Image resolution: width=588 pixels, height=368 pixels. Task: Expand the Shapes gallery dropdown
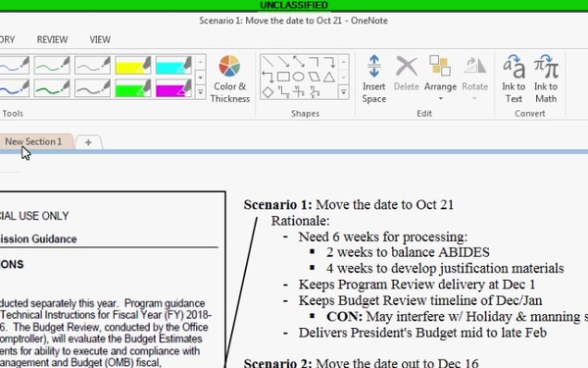click(x=344, y=92)
